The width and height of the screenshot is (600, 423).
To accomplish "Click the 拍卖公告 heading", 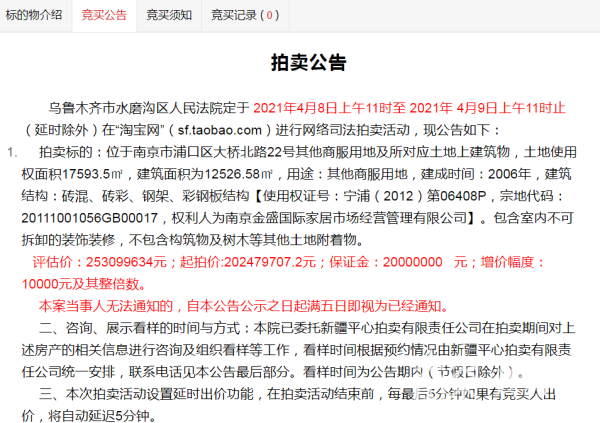I will click(308, 62).
